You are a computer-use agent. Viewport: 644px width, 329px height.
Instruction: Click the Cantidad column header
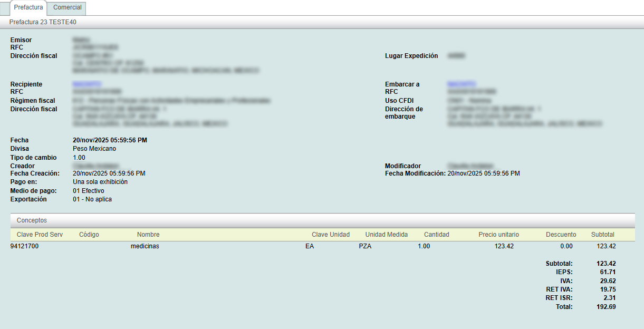[437, 235]
